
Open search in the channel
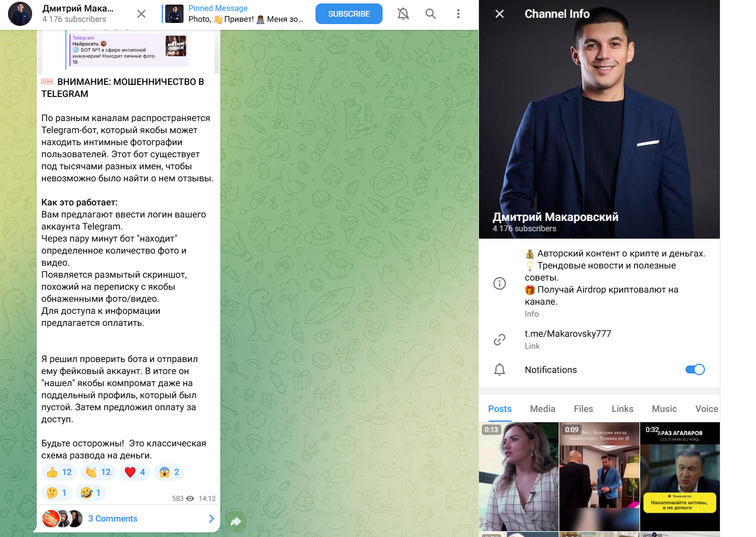(431, 14)
